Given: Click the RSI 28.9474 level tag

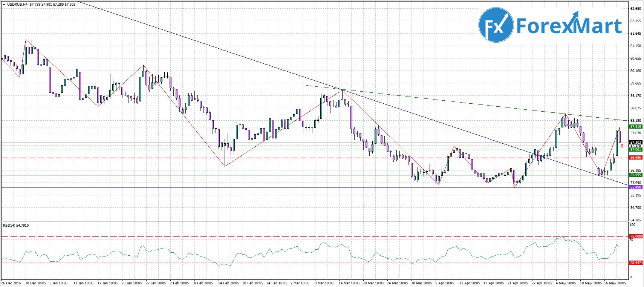Looking at the screenshot, I should (x=636, y=263).
